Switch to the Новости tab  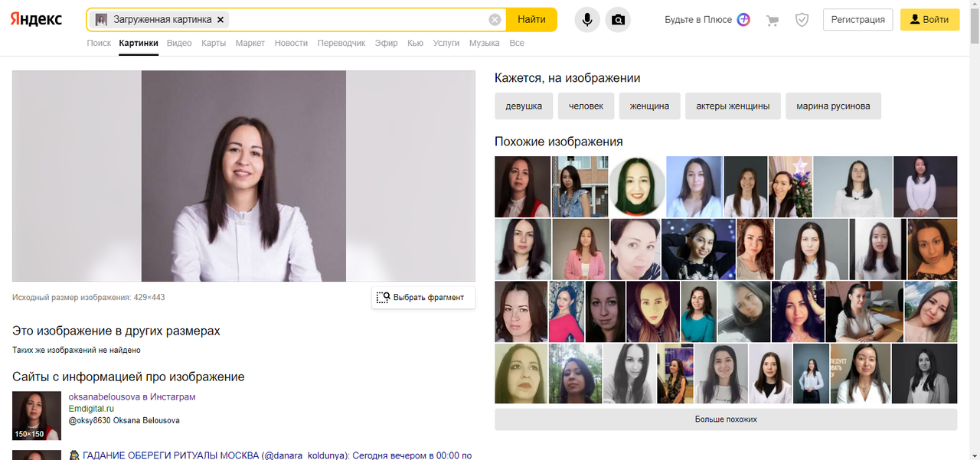(x=291, y=43)
